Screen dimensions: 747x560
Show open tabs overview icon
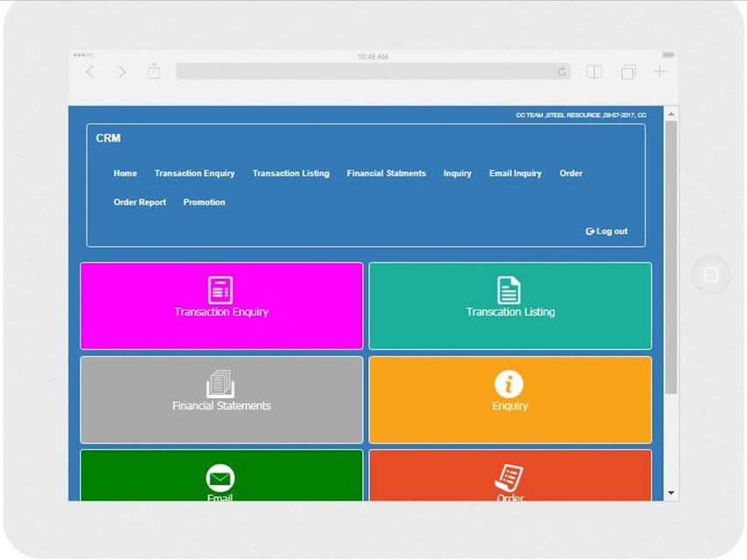[628, 72]
